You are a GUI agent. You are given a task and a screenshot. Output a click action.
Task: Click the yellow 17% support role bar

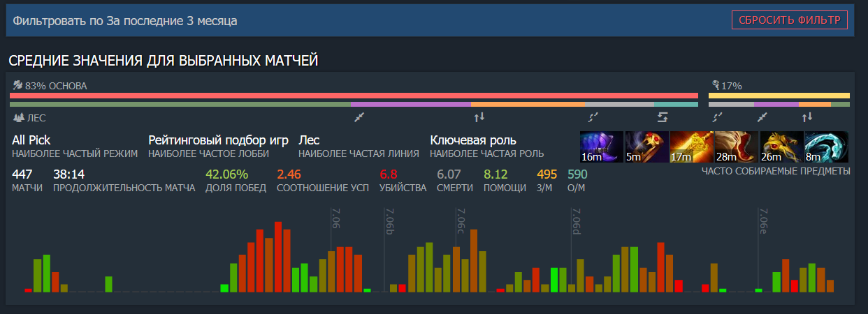779,96
